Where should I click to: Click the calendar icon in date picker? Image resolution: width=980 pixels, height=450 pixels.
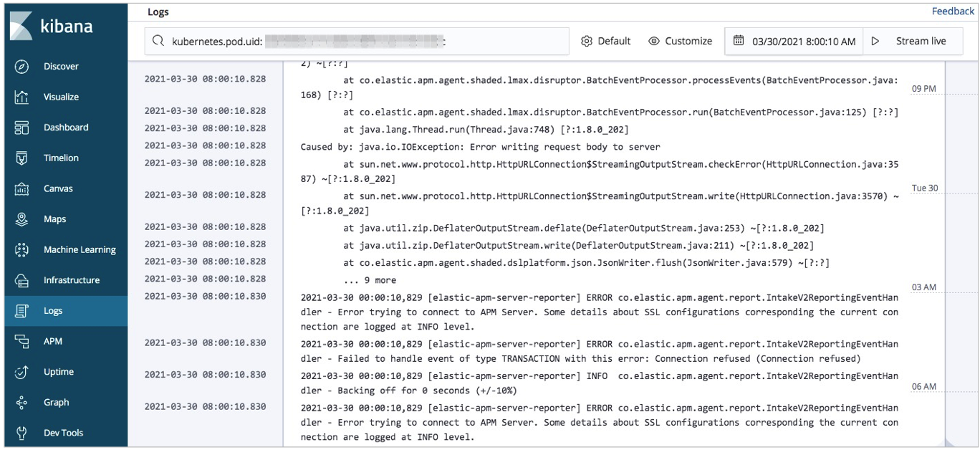[x=739, y=41]
